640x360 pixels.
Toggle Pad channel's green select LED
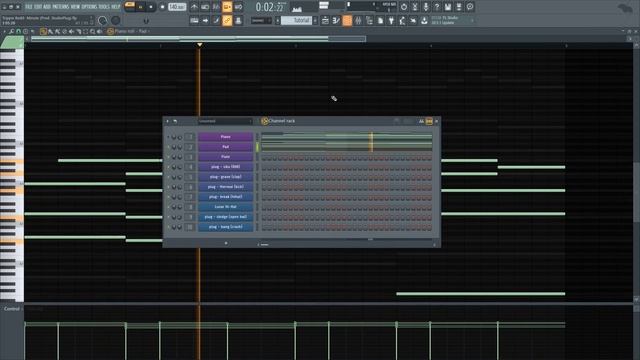tap(257, 147)
